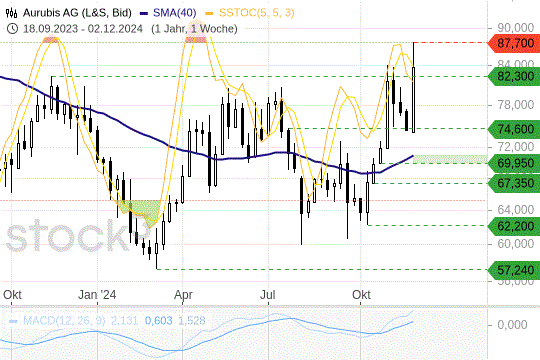Click the (1 Jahr, 1 Woche) period text
This screenshot has width=540, height=360.
[194, 29]
